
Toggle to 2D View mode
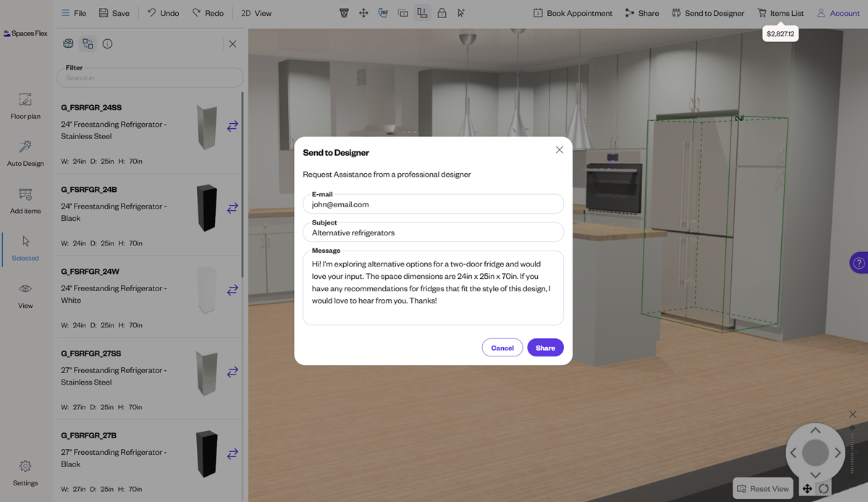click(256, 13)
